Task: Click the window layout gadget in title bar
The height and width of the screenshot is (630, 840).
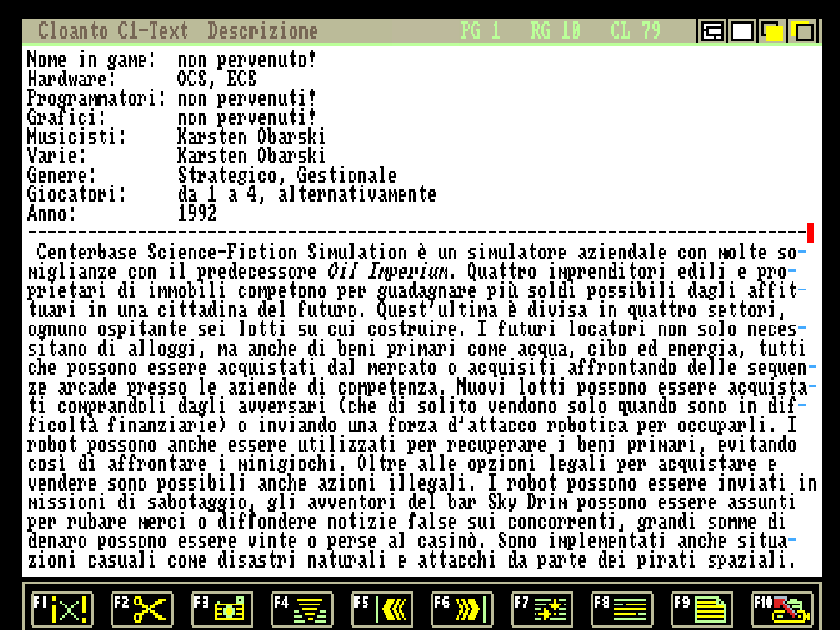Action: click(712, 32)
